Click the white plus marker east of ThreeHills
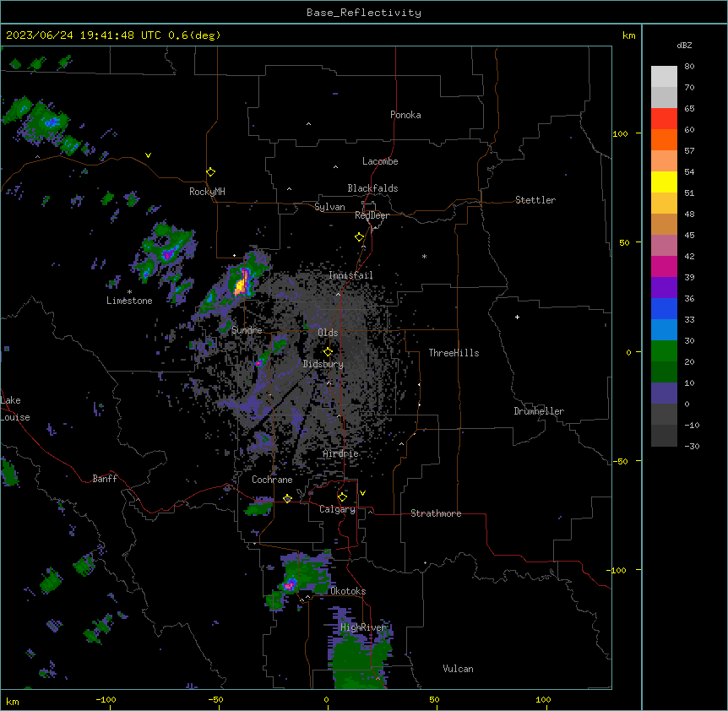728x711 pixels. (x=517, y=317)
